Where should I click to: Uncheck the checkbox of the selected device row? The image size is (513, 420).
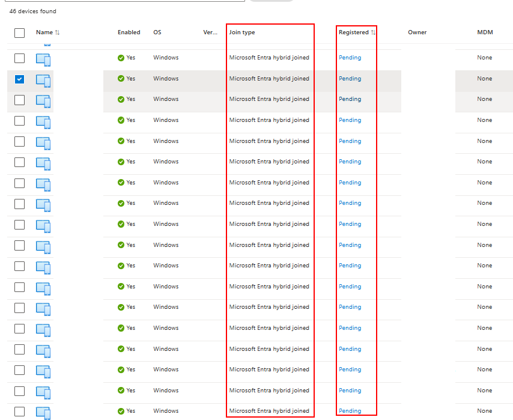click(19, 78)
